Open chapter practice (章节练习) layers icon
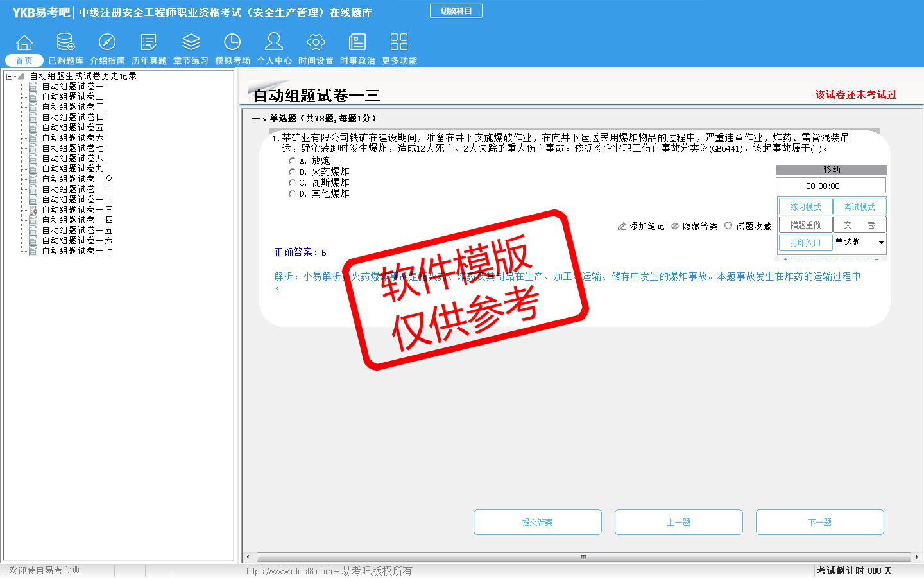The image size is (924, 578). pyautogui.click(x=191, y=42)
